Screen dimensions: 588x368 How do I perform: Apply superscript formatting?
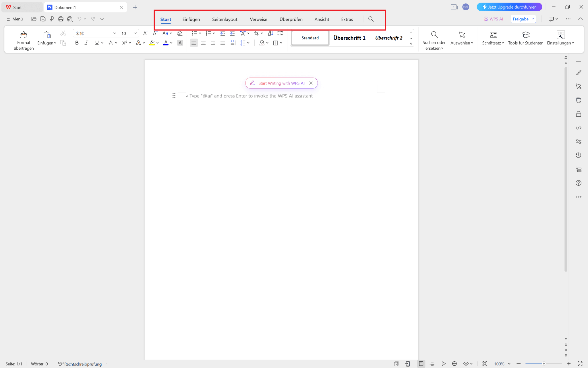(x=125, y=43)
